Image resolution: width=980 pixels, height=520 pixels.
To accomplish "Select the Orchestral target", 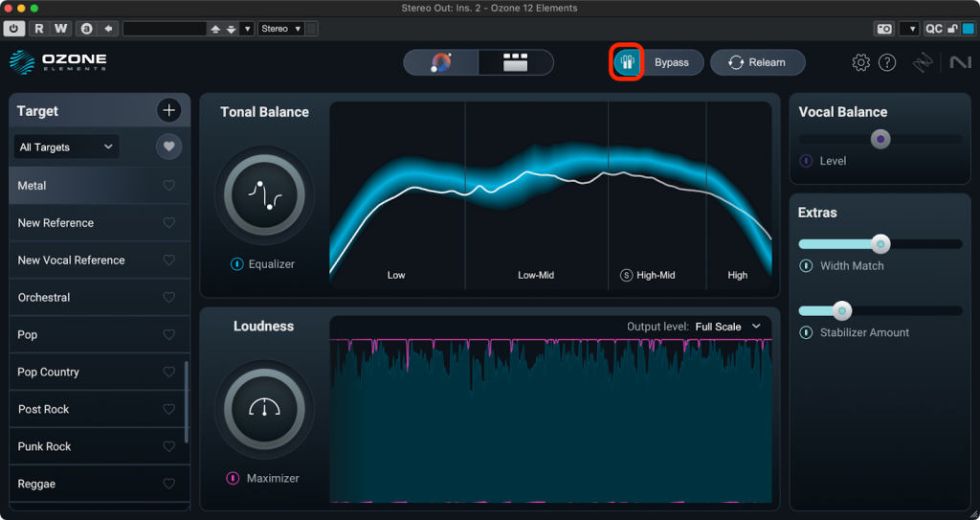I will pos(44,298).
